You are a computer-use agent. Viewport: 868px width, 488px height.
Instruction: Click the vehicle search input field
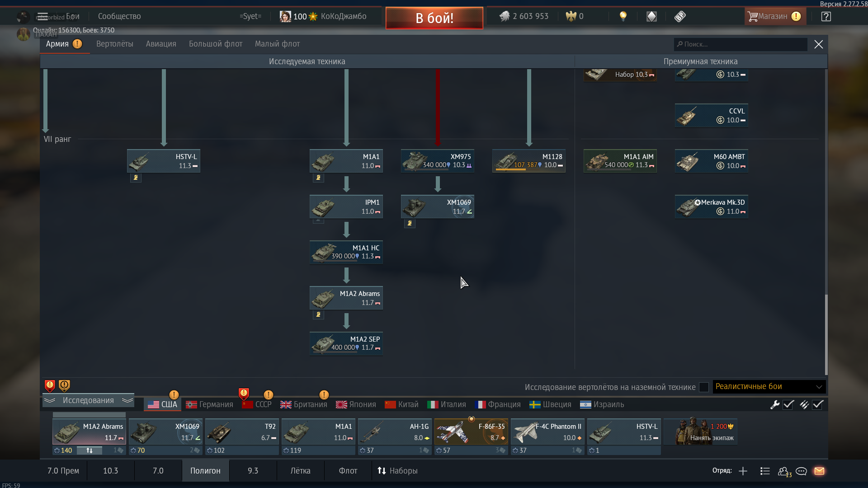click(x=740, y=44)
